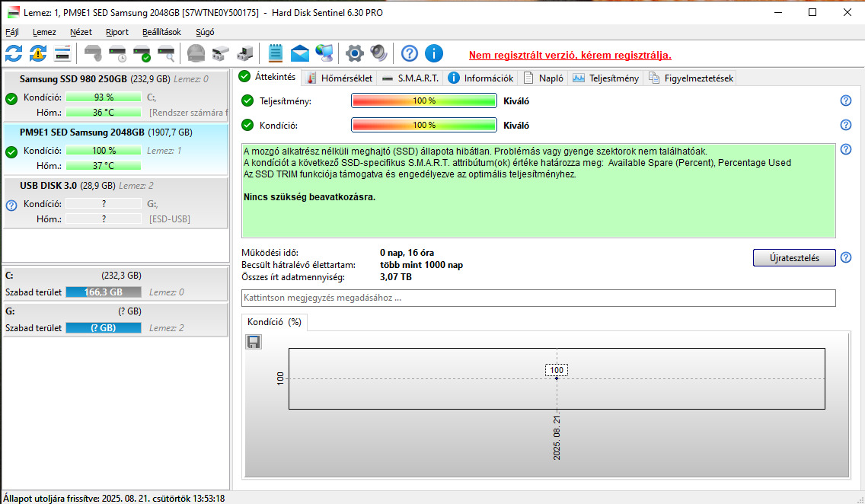865x504 pixels.
Task: Open the Napló tab
Action: pos(544,78)
